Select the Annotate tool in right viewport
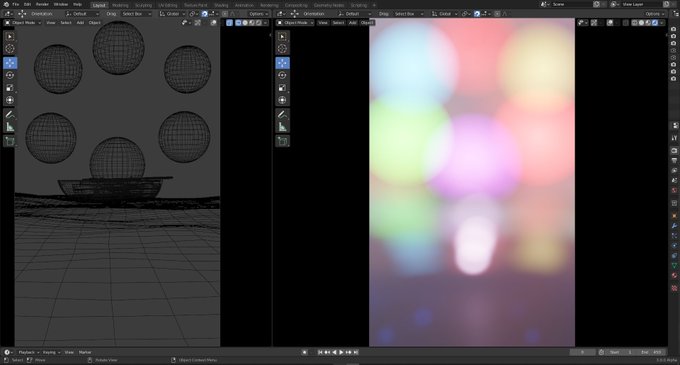Screen dimensions: 680x365 (282, 114)
